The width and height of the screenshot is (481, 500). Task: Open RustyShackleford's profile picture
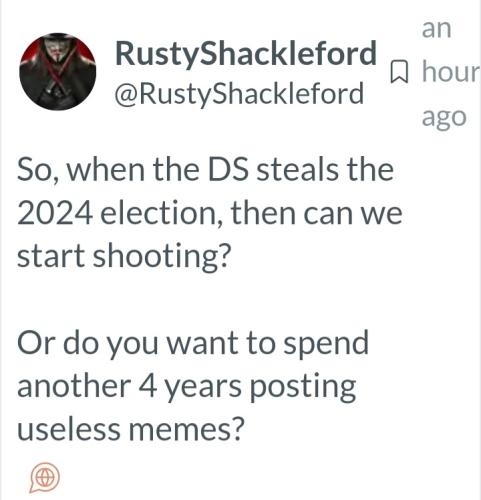[58, 71]
